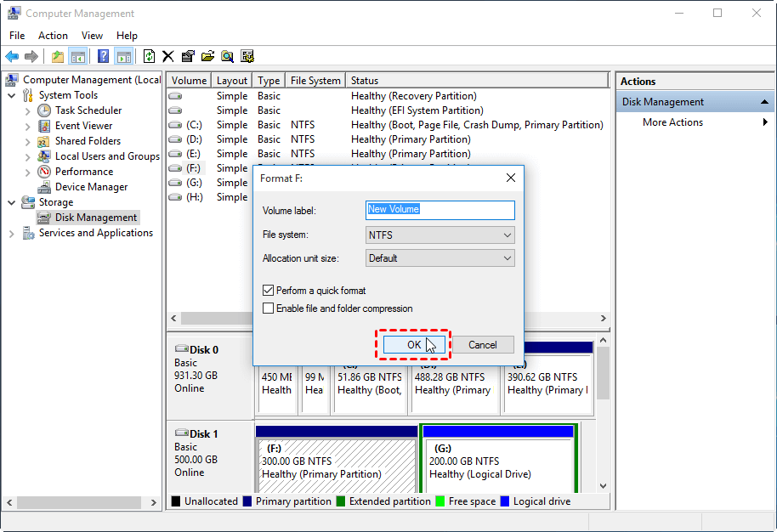777x532 pixels.
Task: Open Help via the question mark icon
Action: [x=103, y=56]
